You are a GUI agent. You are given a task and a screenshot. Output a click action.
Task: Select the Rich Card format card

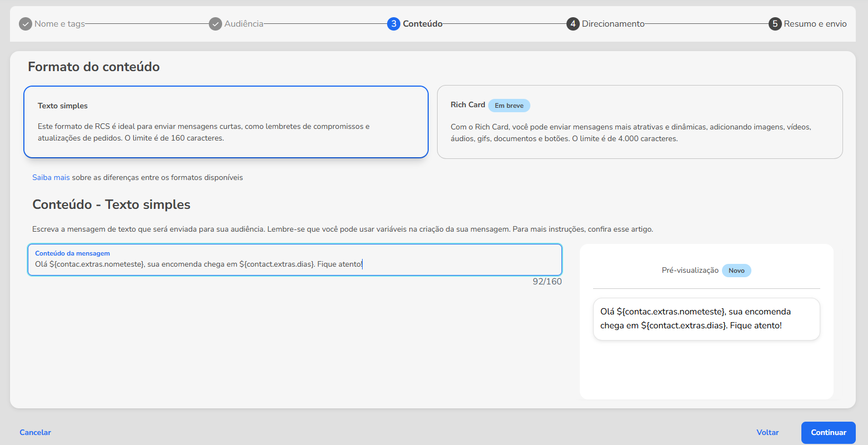[x=640, y=122]
